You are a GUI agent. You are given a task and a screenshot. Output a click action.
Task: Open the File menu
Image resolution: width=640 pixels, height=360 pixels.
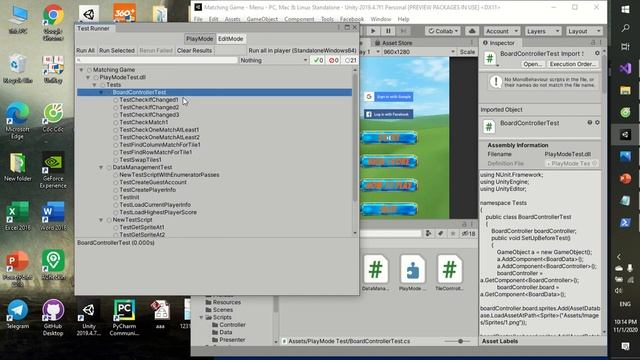(x=198, y=19)
